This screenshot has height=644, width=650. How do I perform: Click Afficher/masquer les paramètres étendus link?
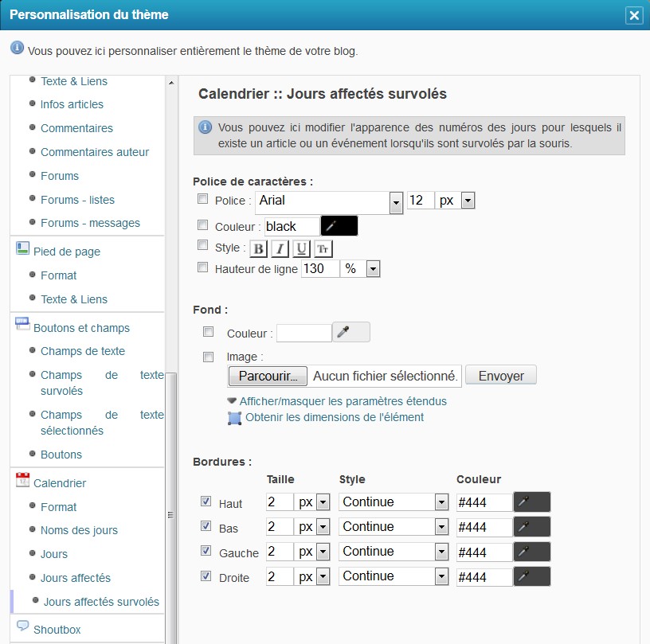343,401
